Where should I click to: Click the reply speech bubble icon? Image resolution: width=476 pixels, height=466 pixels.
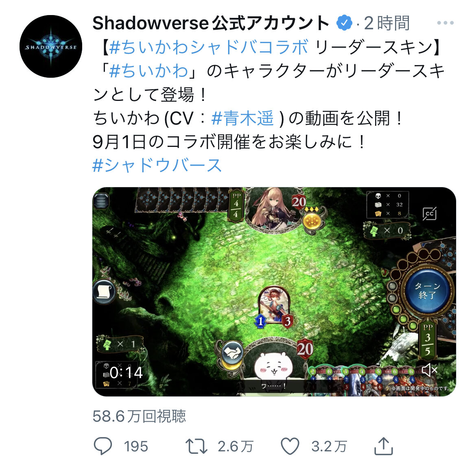click(103, 446)
